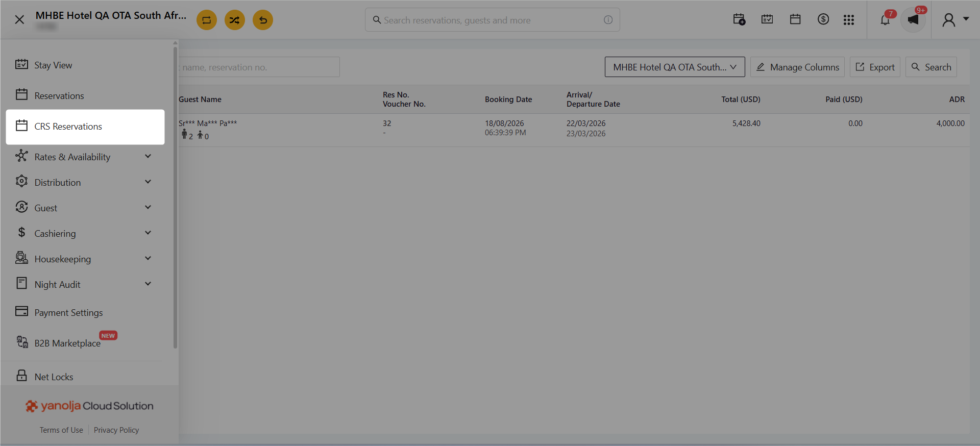Screen dimensions: 980x446
Task: Open announcements megaphone icon
Action: (x=913, y=20)
